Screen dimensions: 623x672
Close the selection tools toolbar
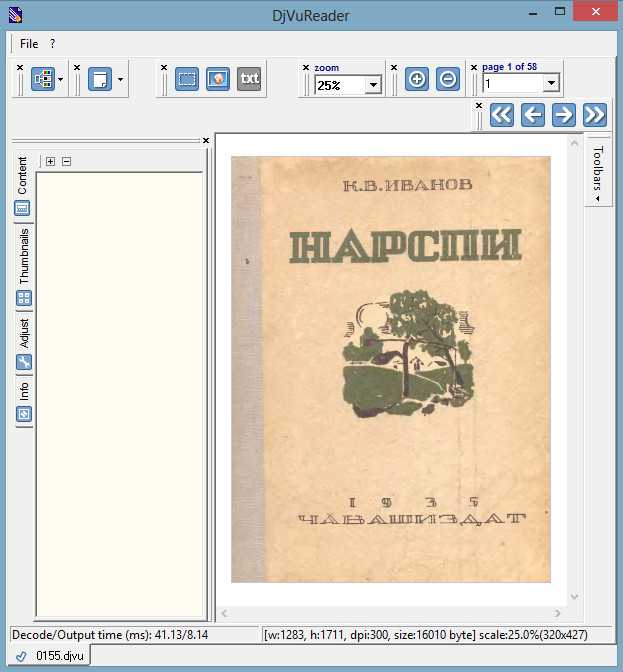point(164,68)
